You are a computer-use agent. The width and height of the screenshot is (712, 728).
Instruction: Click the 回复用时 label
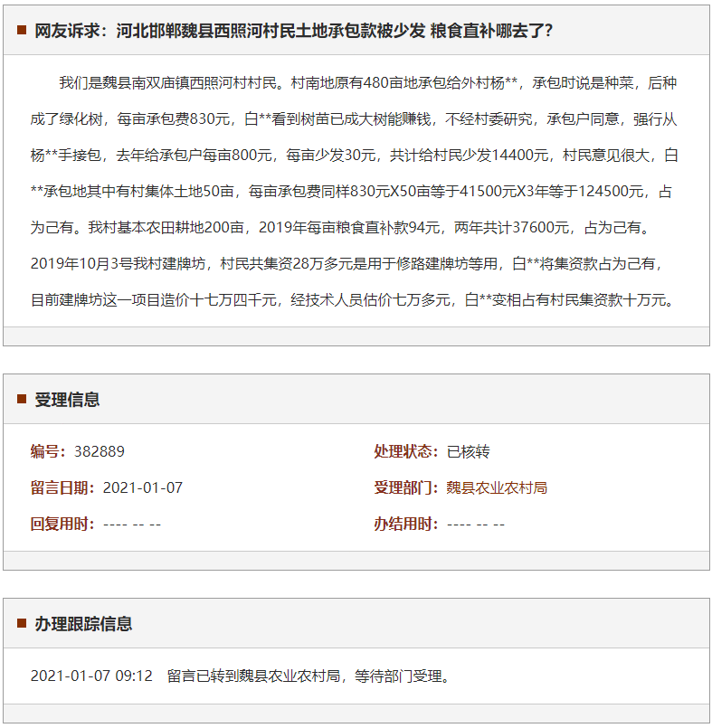(x=62, y=524)
